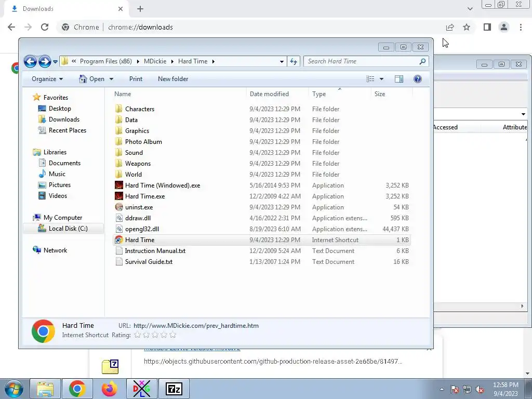Select uninst.exe file icon
This screenshot has height=399, width=532.
[119, 207]
